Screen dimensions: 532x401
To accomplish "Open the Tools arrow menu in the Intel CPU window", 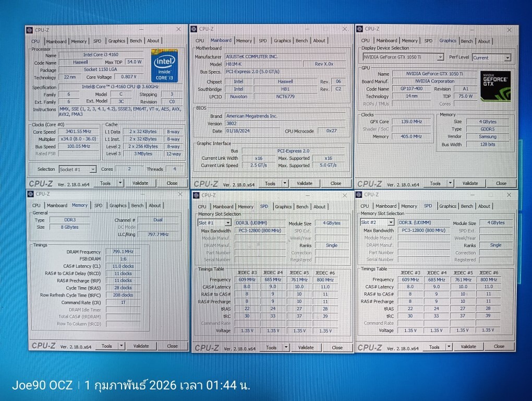I will pos(120,183).
